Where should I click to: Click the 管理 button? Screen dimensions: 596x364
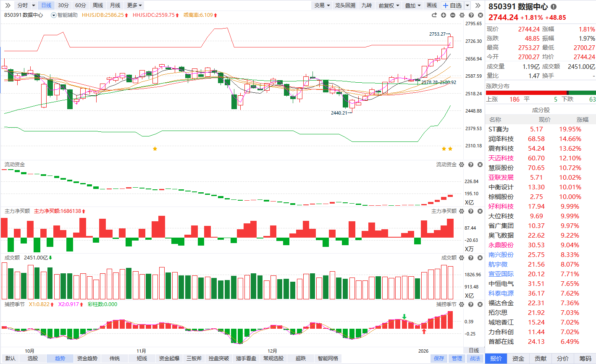tap(457, 359)
